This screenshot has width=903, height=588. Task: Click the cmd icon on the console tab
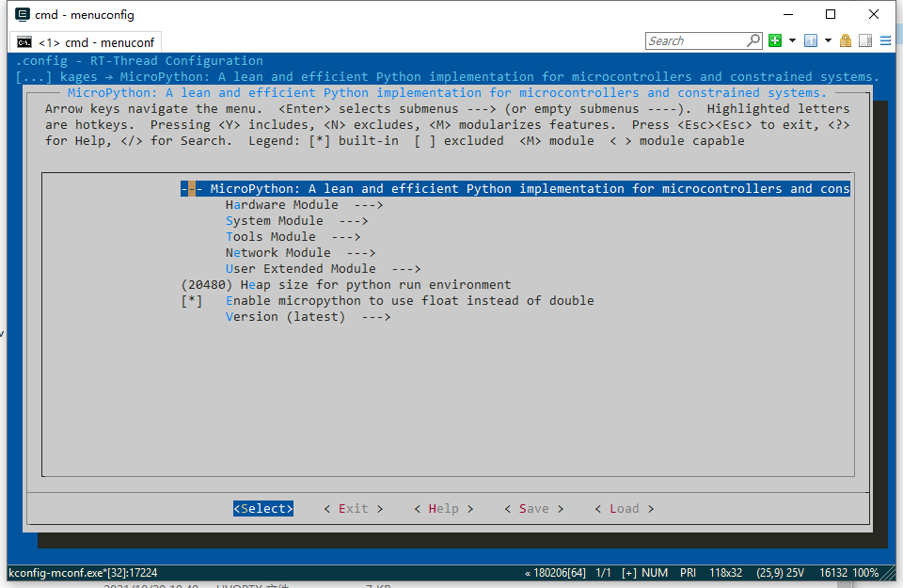pos(24,42)
